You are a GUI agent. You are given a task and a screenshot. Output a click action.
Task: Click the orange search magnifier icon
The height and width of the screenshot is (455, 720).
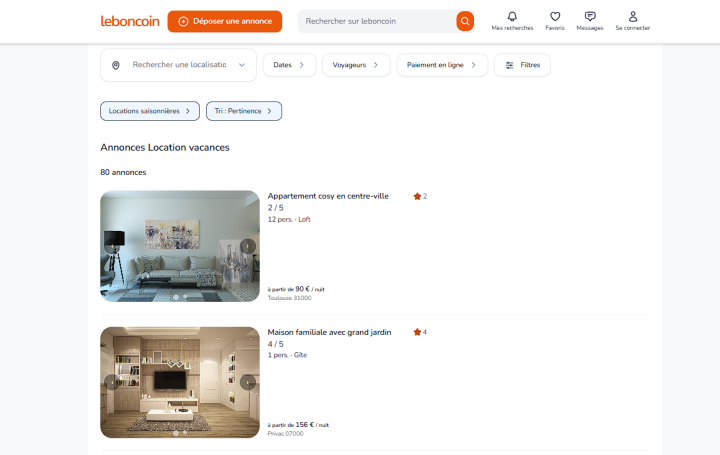pos(465,21)
